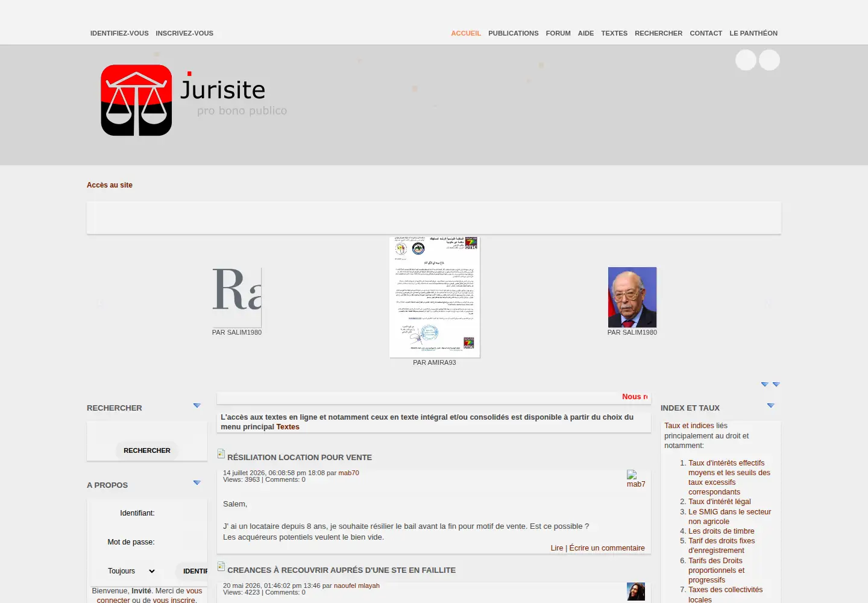Image resolution: width=868 pixels, height=603 pixels.
Task: Click naoufel mlayah's avatar photo
Action: [x=636, y=592]
